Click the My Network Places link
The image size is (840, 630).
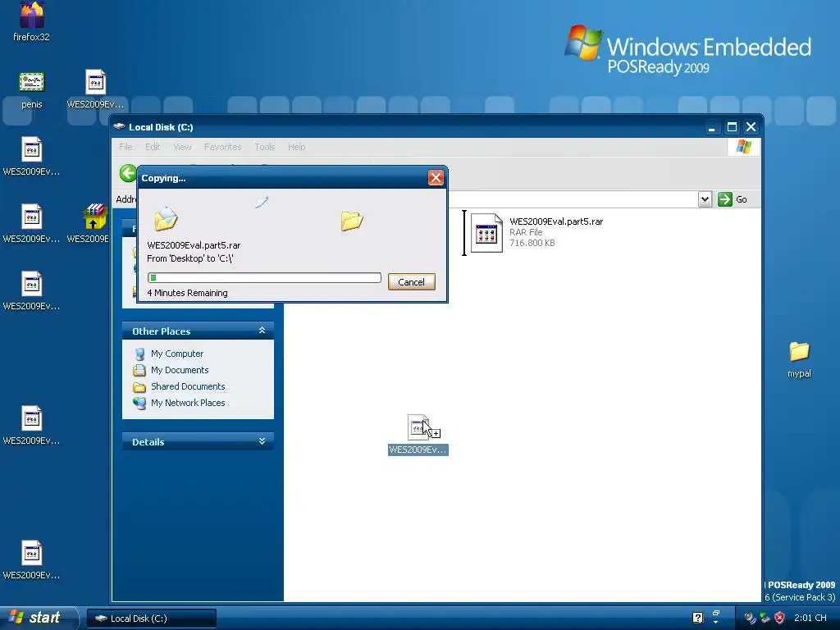[188, 403]
